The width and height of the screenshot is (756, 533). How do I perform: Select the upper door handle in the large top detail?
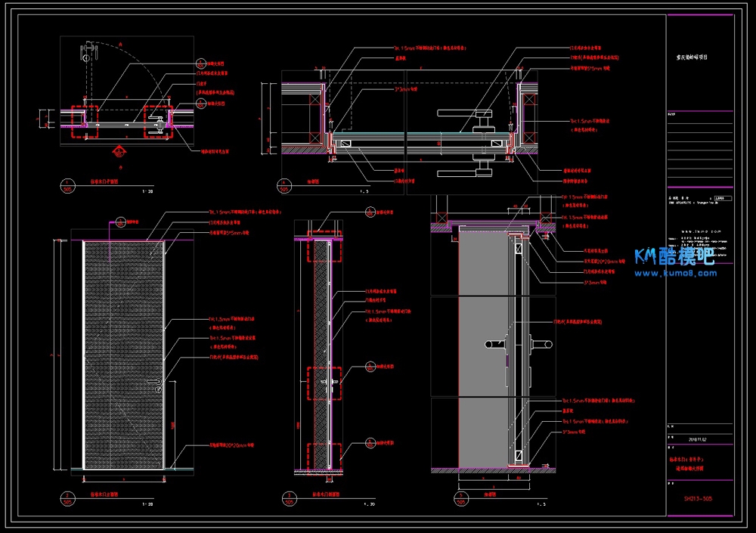point(464,113)
